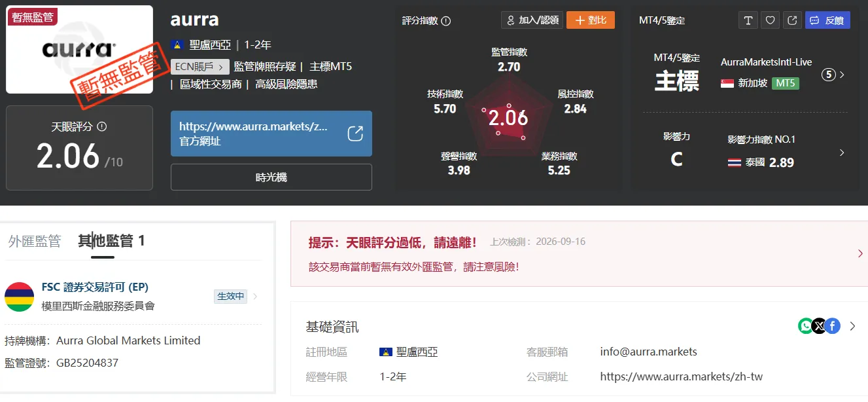Click the X (Twitter) icon

pos(819,326)
